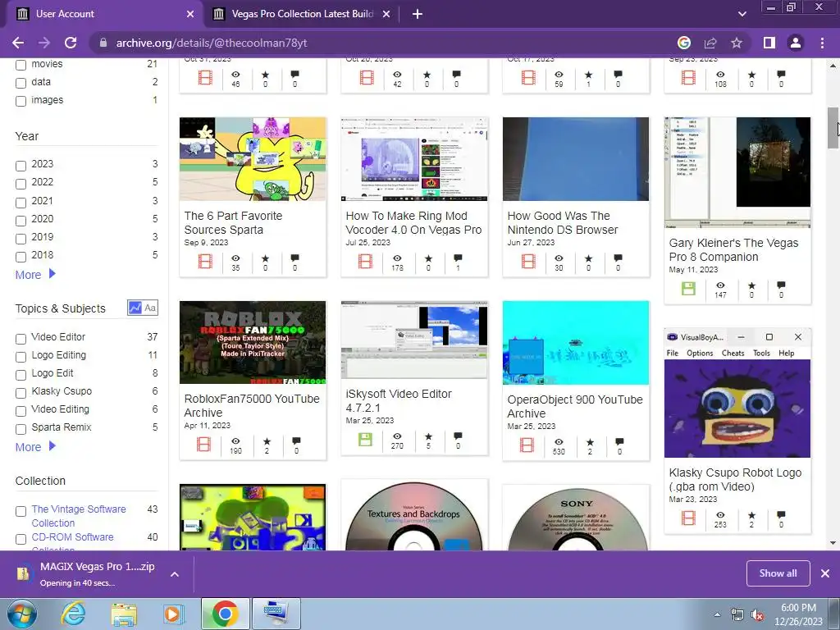Open the Textures and Backdrops disc thumbnail
Image resolution: width=840 pixels, height=630 pixels.
[414, 516]
